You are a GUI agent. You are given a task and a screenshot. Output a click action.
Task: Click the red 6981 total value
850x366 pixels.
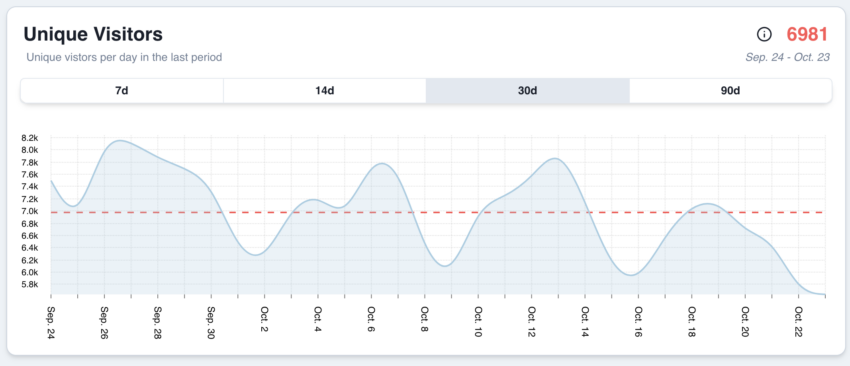pyautogui.click(x=807, y=35)
